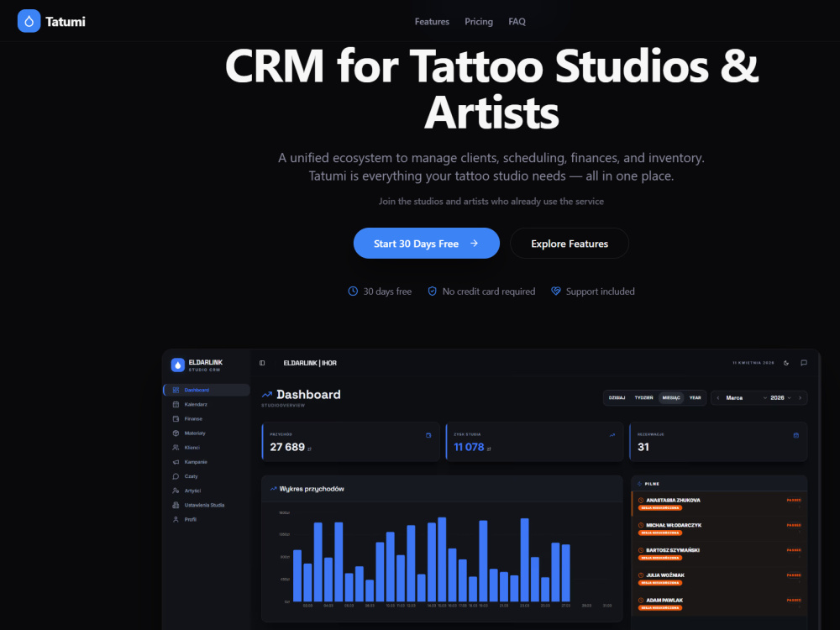
Task: Click the clock icon beside 30 days free
Action: click(x=353, y=291)
